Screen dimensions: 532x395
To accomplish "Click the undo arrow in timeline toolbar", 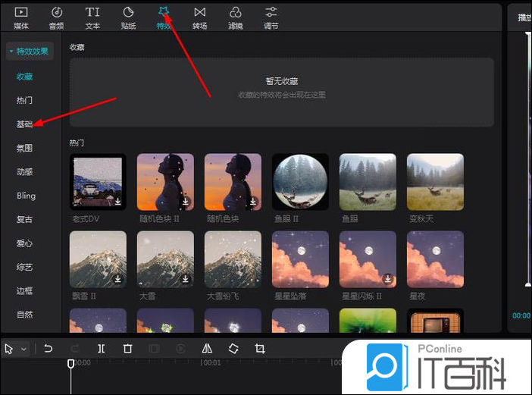I will (x=49, y=349).
